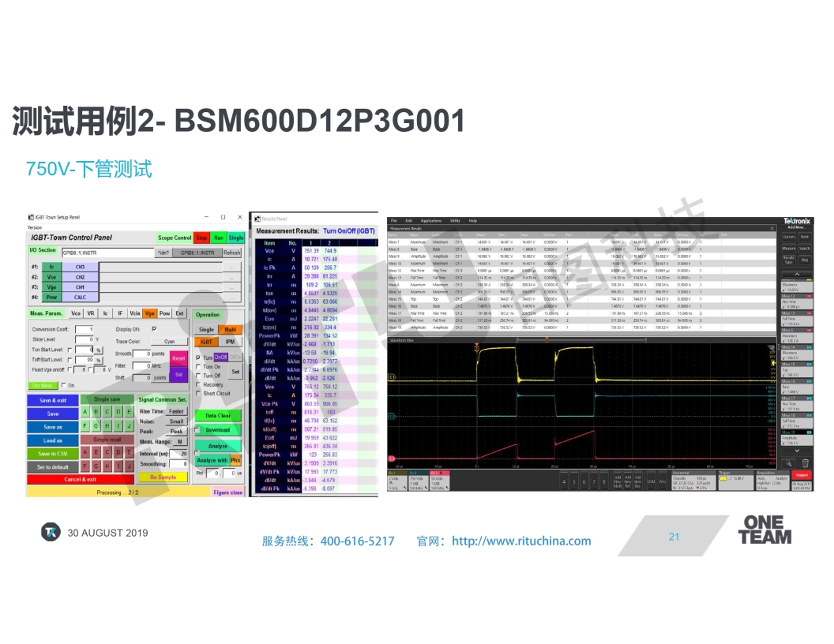Open the Applications menu in oscilloscope
Screen dimensions: 834x644
pyautogui.click(x=431, y=220)
